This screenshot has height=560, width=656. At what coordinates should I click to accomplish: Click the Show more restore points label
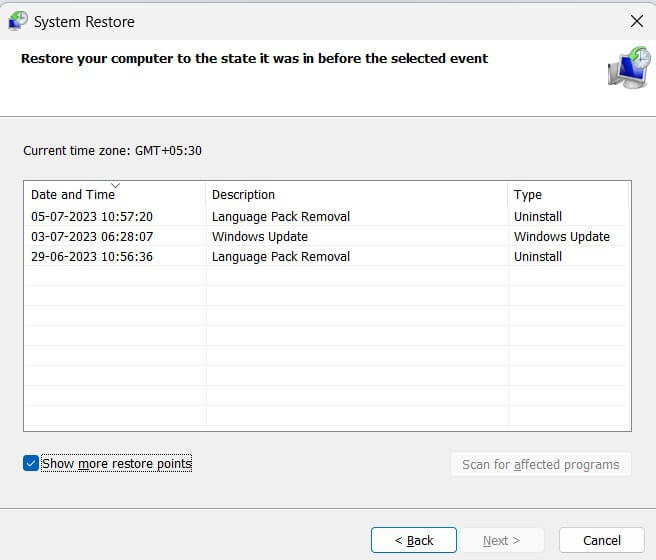point(117,463)
